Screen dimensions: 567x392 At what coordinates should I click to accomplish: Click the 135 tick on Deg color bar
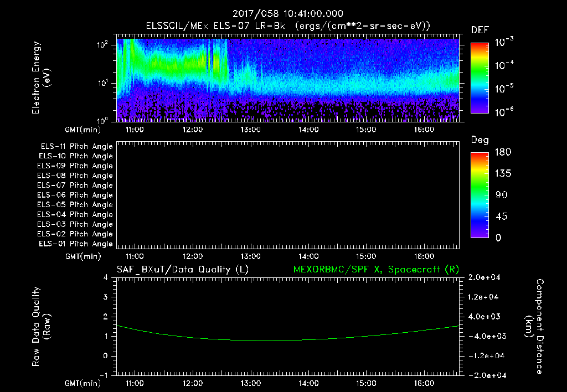[503, 174]
